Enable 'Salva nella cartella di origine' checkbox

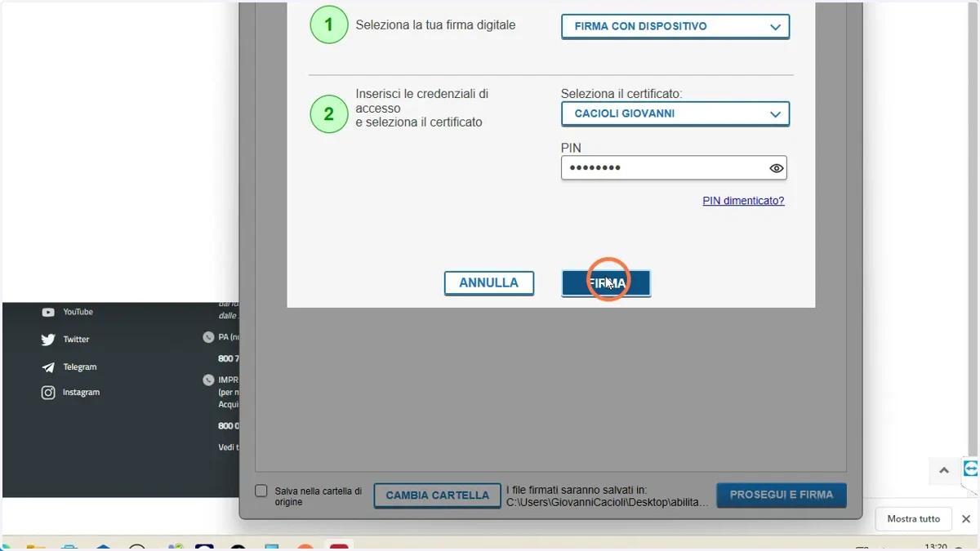pyautogui.click(x=261, y=491)
